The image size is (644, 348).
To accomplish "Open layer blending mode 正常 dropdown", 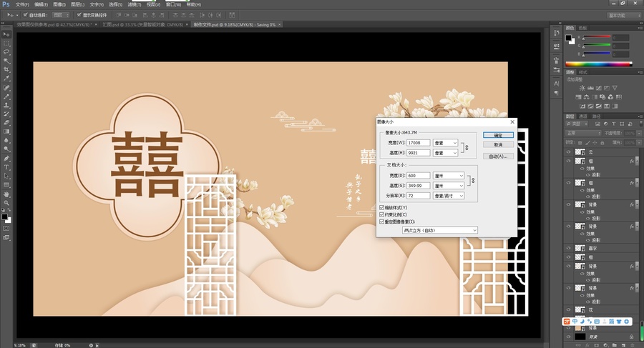I will (x=583, y=133).
